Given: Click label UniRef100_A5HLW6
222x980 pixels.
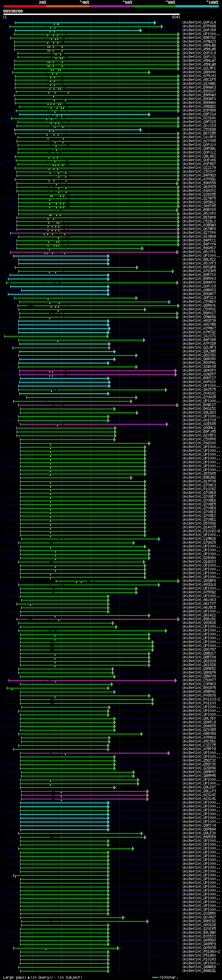Looking at the screenshot, I should click(x=199, y=45).
